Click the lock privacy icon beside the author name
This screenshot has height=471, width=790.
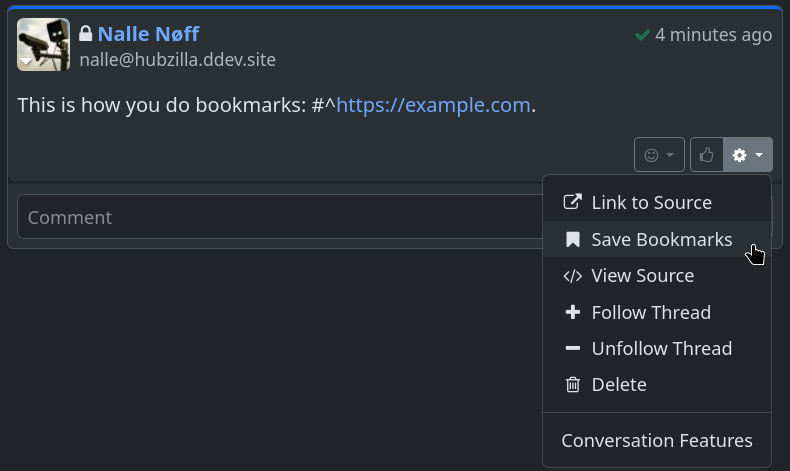[x=86, y=35]
